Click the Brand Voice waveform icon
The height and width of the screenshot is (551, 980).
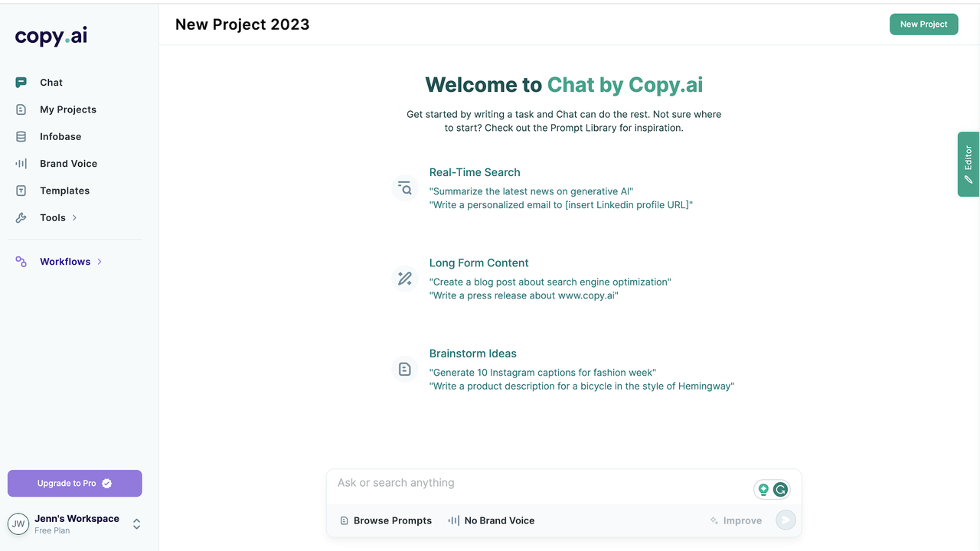click(x=21, y=164)
